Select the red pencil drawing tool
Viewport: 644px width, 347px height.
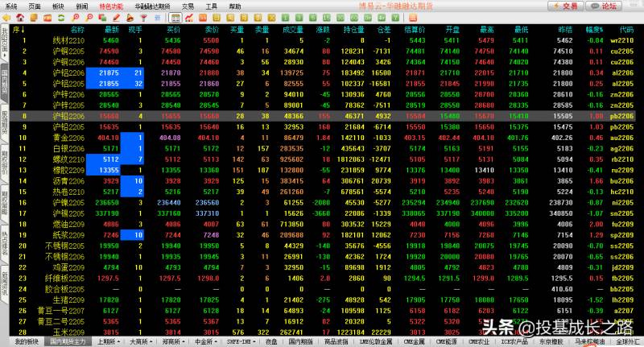(x=116, y=18)
